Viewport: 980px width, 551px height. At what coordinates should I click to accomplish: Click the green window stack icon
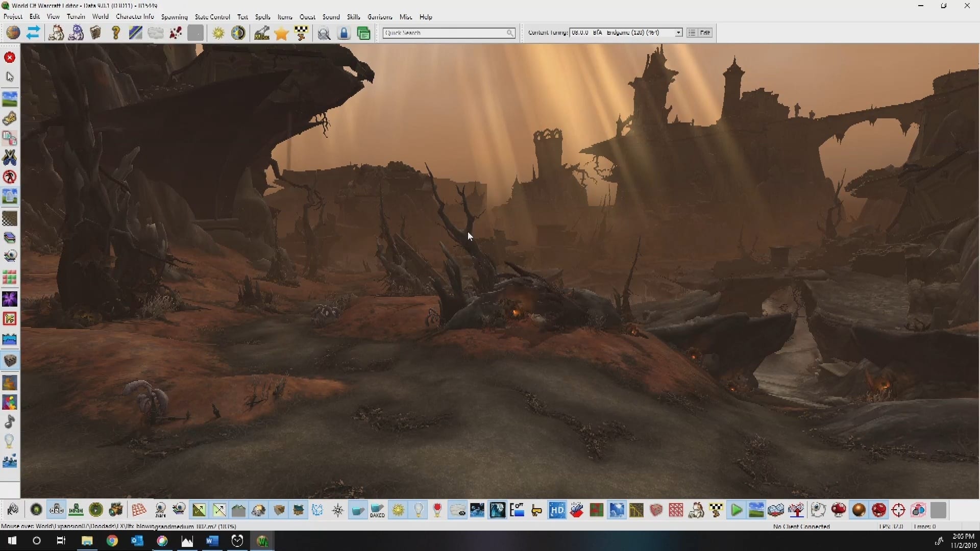pyautogui.click(x=363, y=33)
